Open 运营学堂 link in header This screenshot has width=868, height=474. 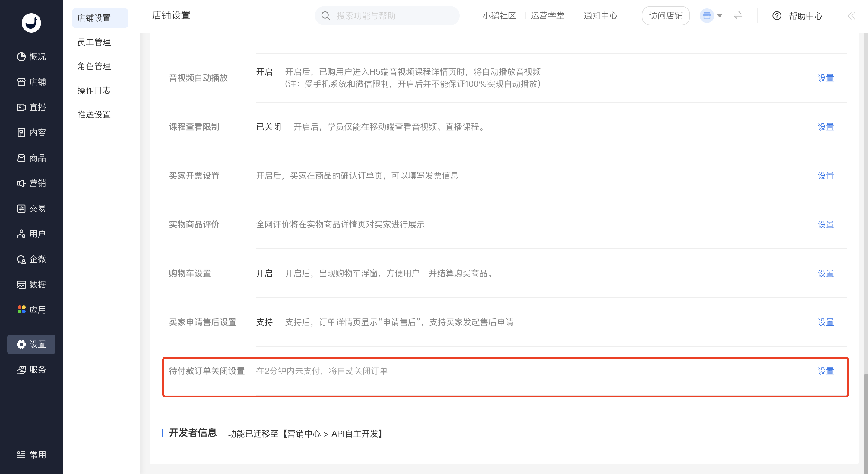pos(548,16)
